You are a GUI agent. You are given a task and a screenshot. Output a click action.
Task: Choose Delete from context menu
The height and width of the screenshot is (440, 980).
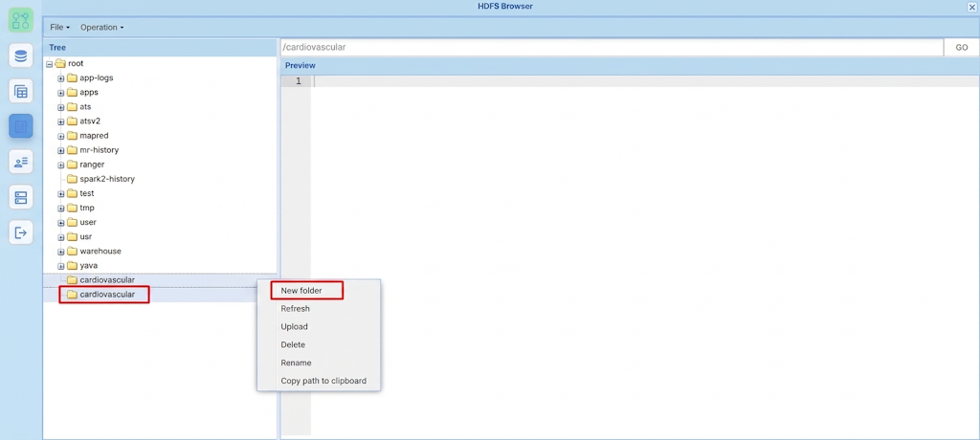[319, 344]
